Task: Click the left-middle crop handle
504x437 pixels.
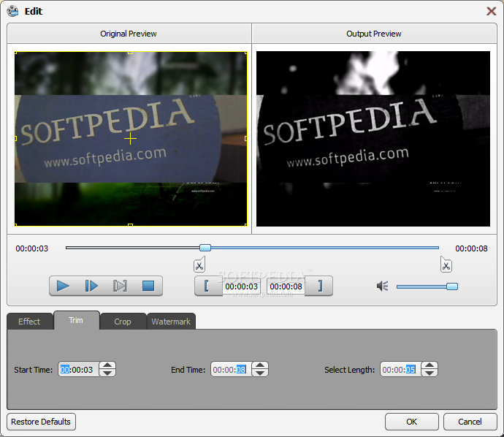Action: tap(15, 139)
